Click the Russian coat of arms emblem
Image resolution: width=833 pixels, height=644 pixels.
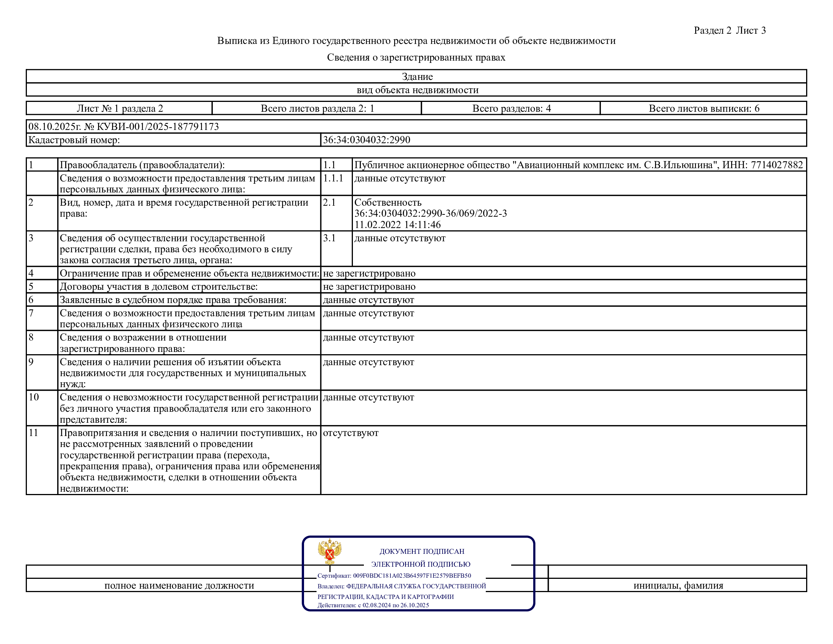coord(329,551)
